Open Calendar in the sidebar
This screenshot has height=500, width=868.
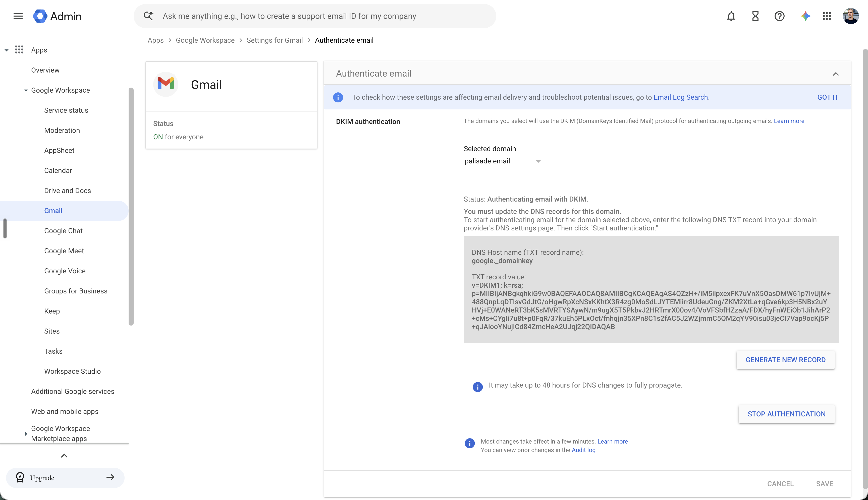coord(58,171)
